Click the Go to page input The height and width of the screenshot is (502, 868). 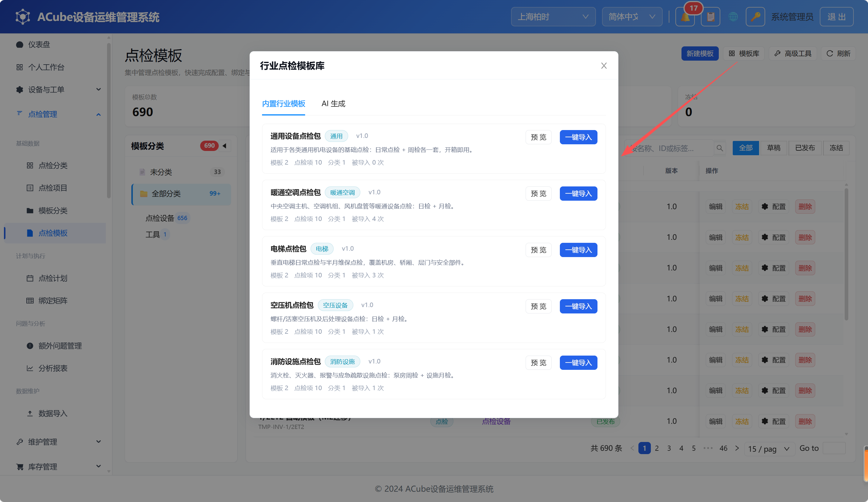click(834, 448)
